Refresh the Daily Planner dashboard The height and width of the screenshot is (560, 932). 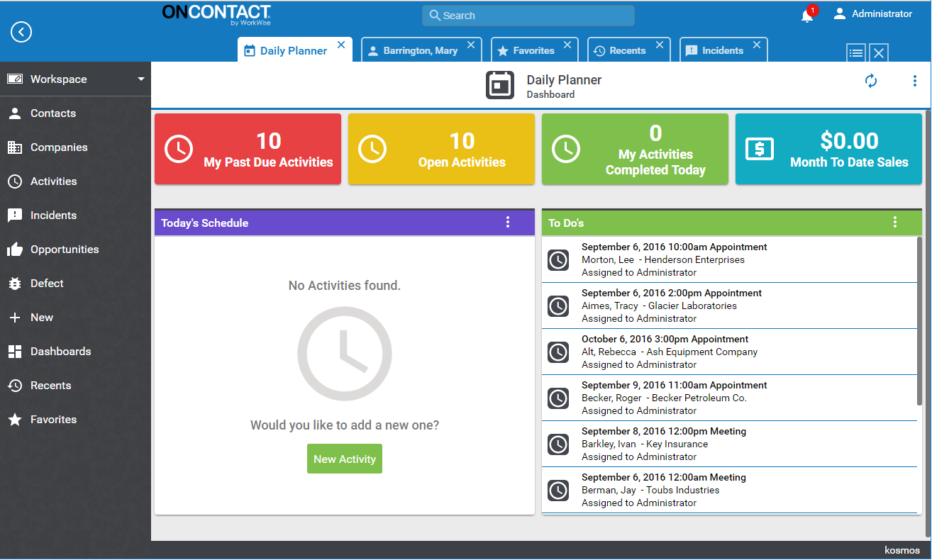click(x=871, y=82)
